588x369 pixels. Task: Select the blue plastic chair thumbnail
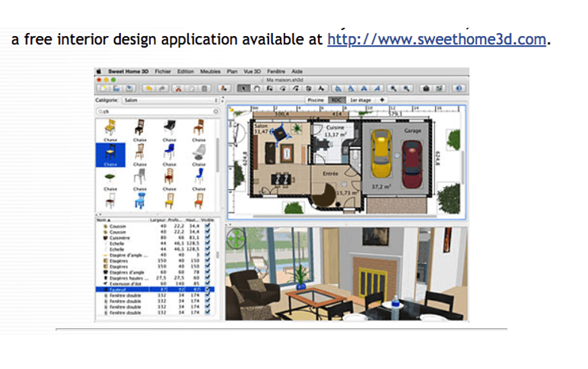(x=169, y=151)
